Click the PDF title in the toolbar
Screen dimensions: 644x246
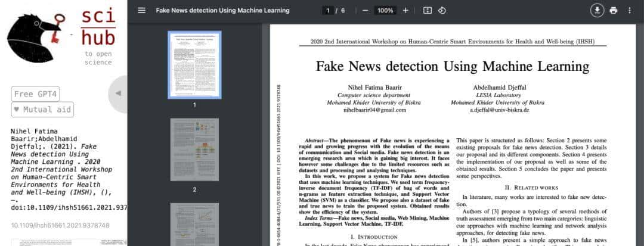(222, 11)
